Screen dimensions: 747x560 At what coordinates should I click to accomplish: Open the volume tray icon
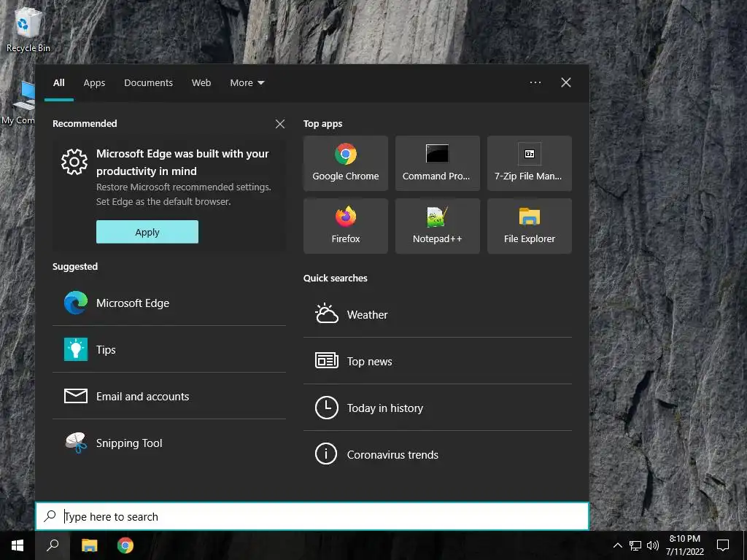[653, 545]
